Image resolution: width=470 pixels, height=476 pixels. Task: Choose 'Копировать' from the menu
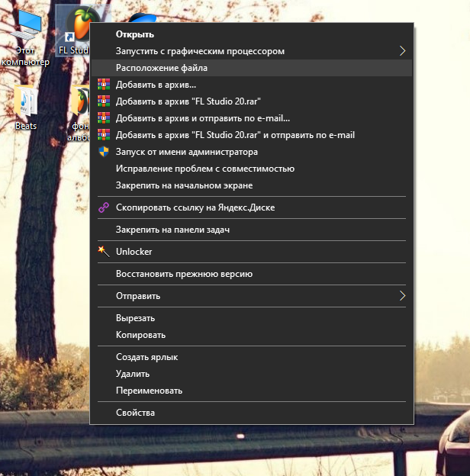pos(251,335)
